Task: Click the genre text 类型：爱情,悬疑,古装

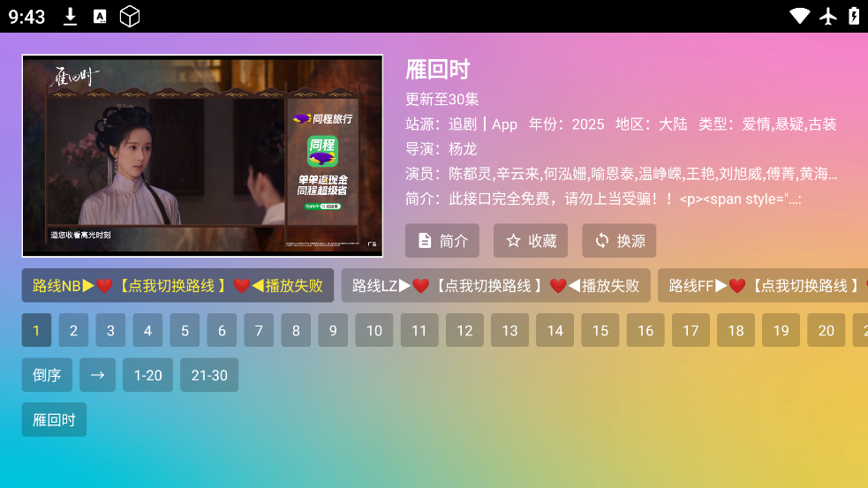Action: pyautogui.click(x=767, y=124)
